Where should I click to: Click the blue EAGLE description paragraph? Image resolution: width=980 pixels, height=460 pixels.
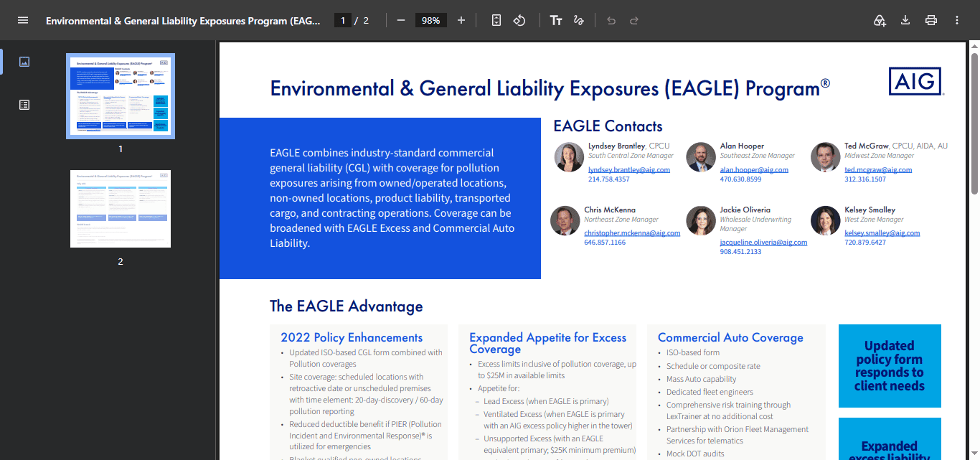[392, 198]
